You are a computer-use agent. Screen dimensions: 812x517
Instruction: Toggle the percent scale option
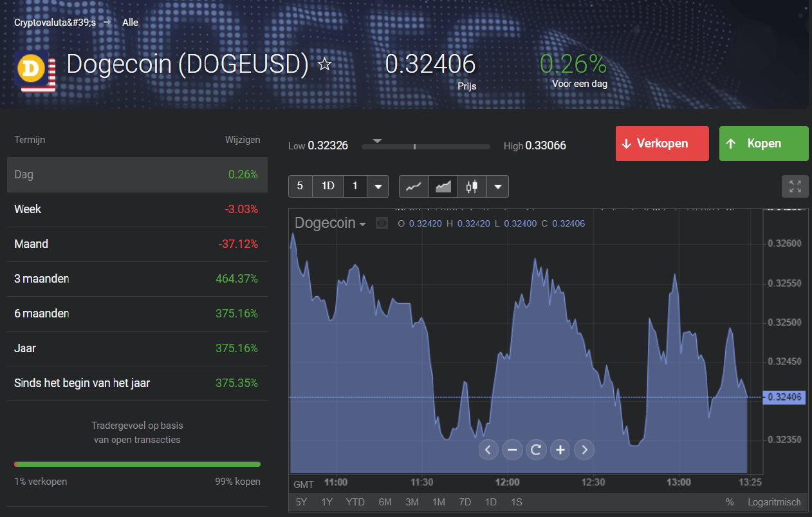pos(730,502)
